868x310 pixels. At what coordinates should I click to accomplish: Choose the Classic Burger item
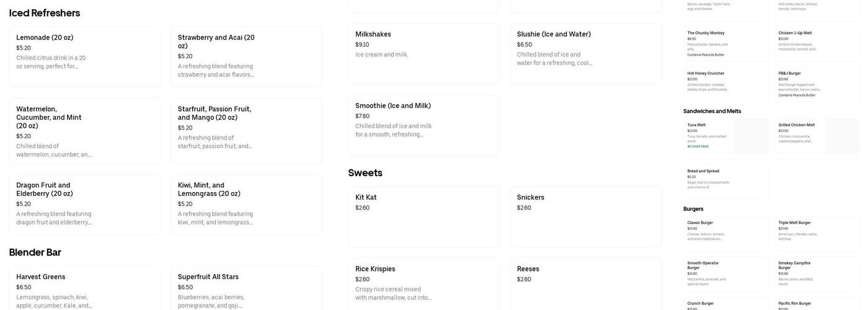(725, 232)
